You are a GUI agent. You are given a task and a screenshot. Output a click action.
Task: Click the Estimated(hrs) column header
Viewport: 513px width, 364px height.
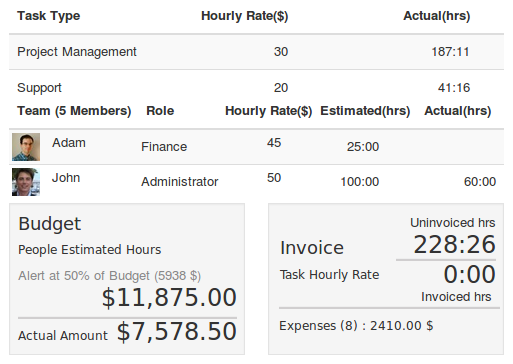[x=365, y=111]
